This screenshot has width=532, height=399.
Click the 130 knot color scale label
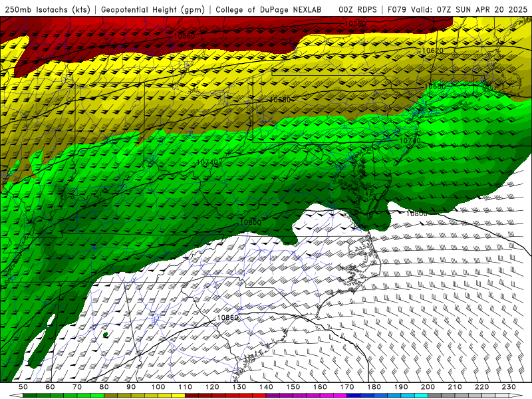click(x=239, y=387)
